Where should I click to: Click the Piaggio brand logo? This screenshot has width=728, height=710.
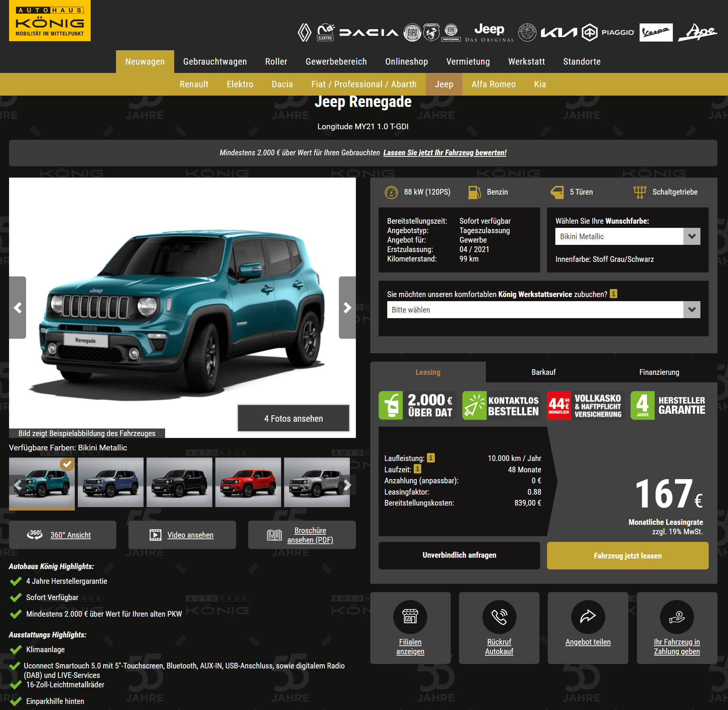[x=608, y=32]
